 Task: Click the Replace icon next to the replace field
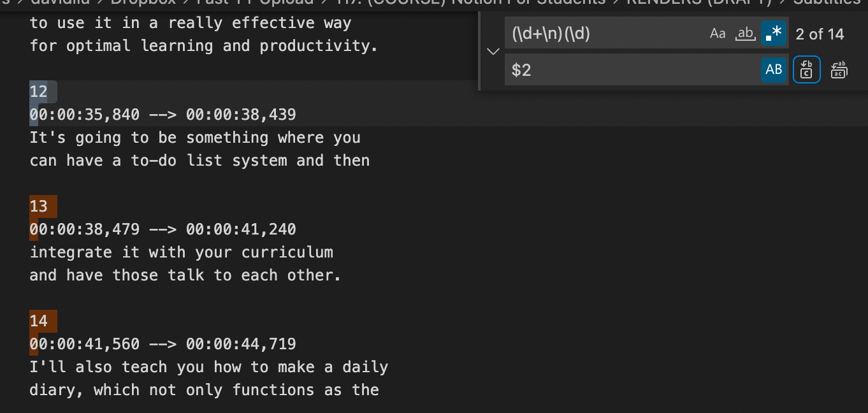click(x=807, y=70)
